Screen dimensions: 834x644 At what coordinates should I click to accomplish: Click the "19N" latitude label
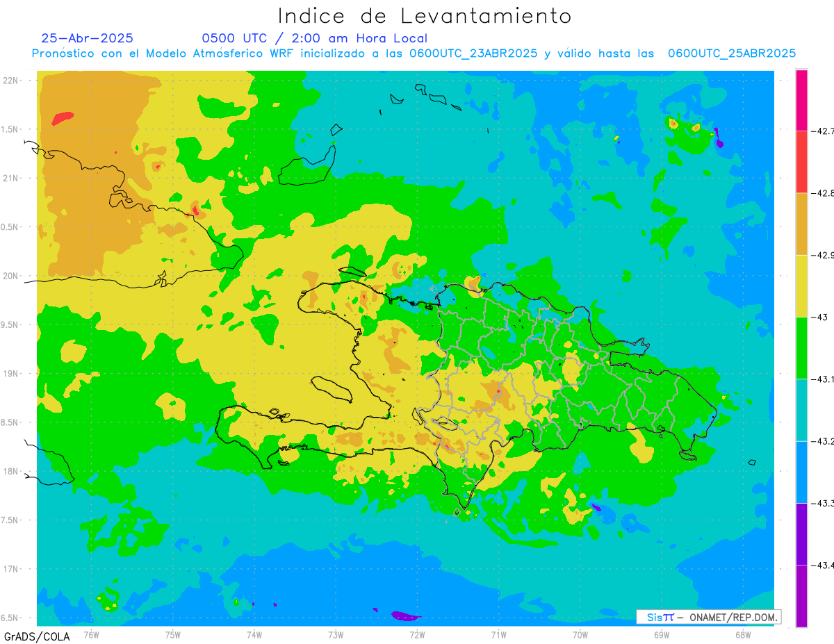pyautogui.click(x=11, y=373)
